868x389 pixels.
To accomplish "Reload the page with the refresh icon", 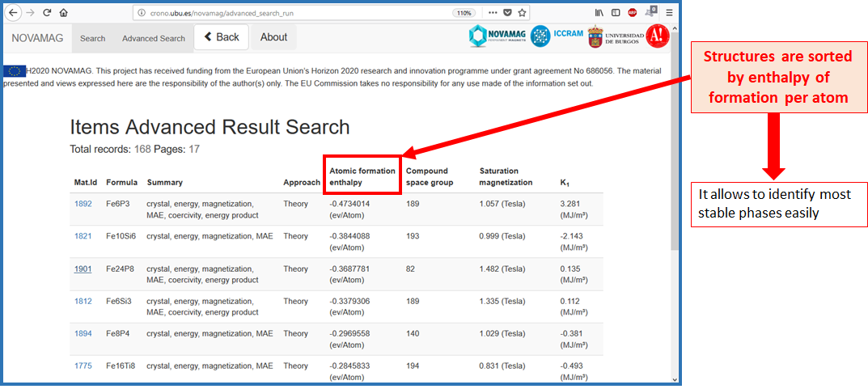I will point(46,13).
